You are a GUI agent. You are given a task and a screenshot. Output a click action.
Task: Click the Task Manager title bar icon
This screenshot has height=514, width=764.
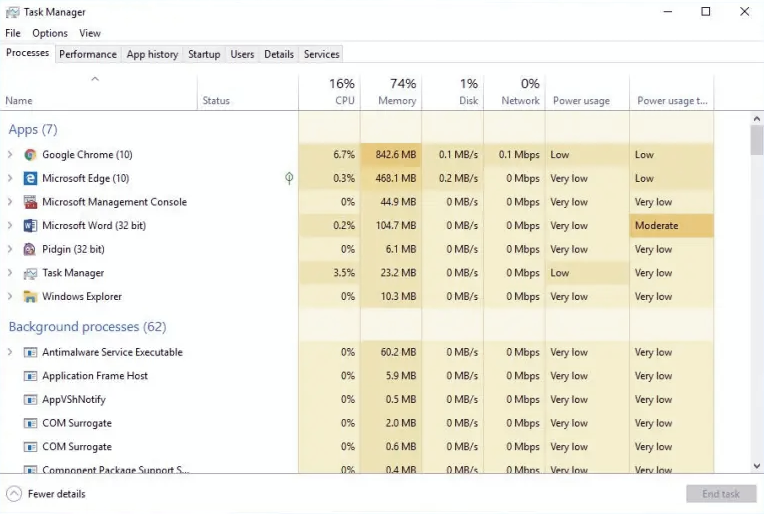[x=13, y=12]
